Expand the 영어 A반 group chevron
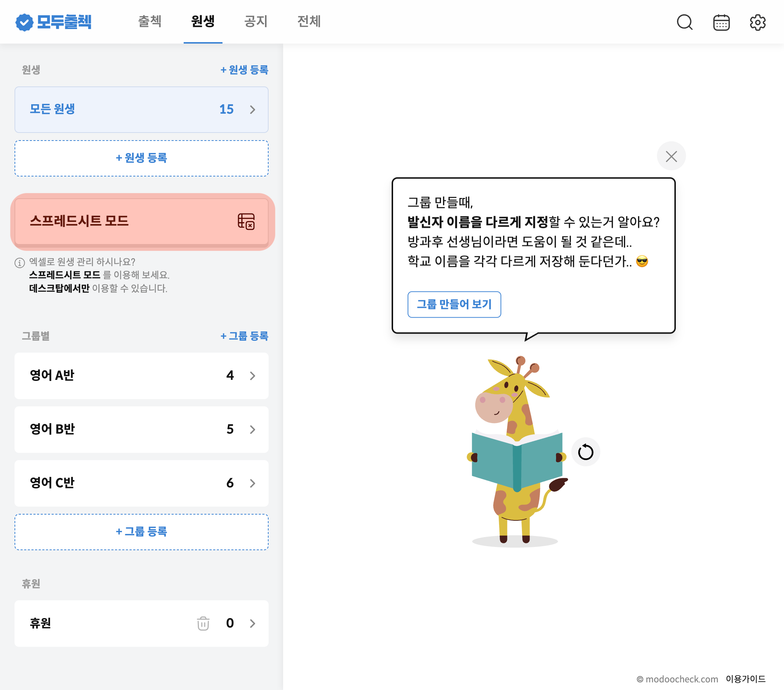Image resolution: width=784 pixels, height=690 pixels. (x=252, y=376)
